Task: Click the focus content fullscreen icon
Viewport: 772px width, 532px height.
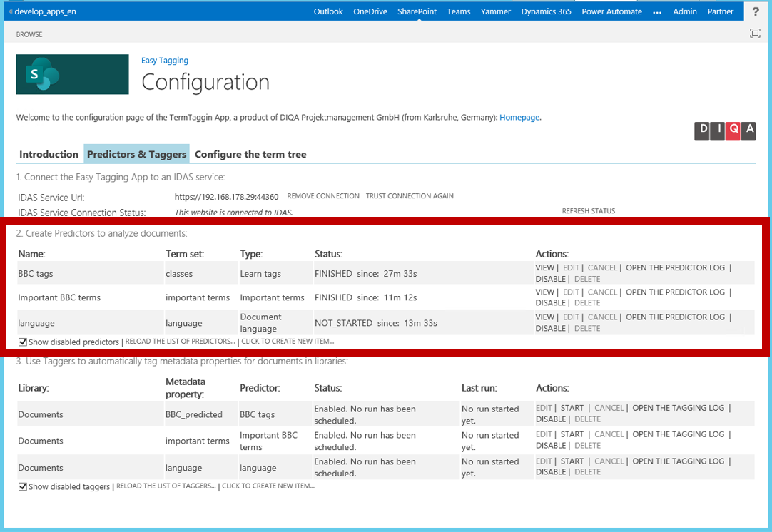Action: pyautogui.click(x=755, y=34)
